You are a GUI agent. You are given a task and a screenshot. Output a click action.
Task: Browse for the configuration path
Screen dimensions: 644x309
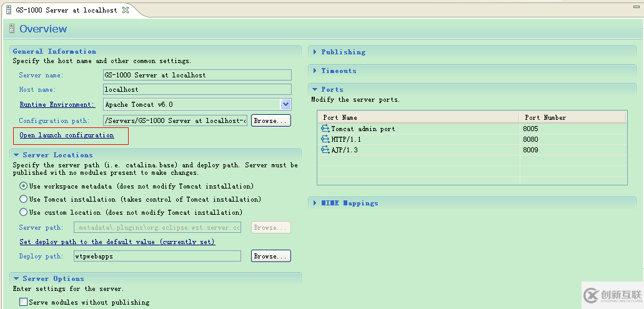click(x=271, y=120)
